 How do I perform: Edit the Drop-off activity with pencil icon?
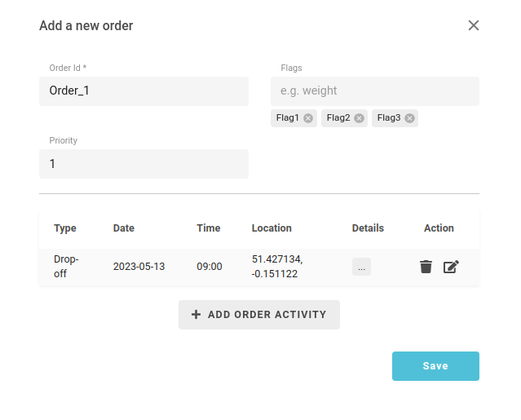451,267
